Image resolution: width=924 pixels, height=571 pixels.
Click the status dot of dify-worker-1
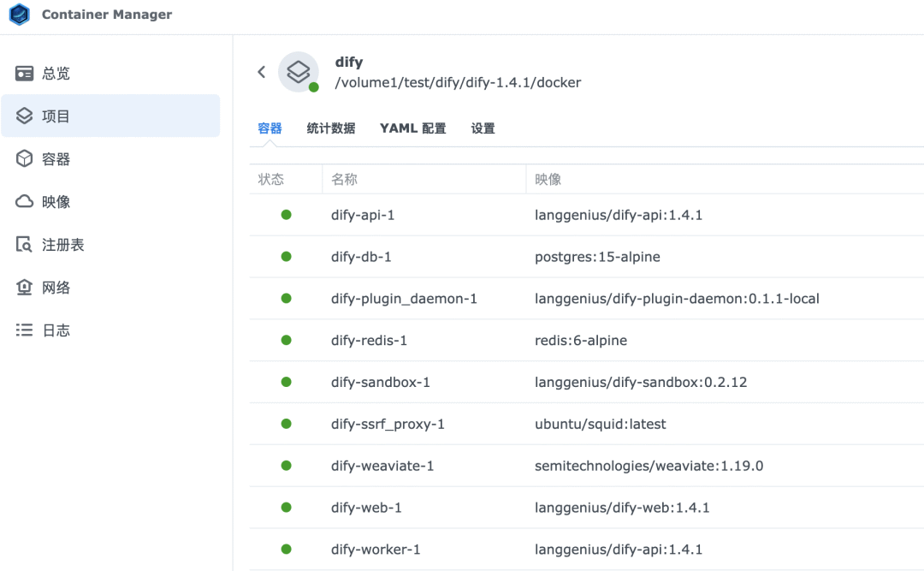[x=287, y=550]
